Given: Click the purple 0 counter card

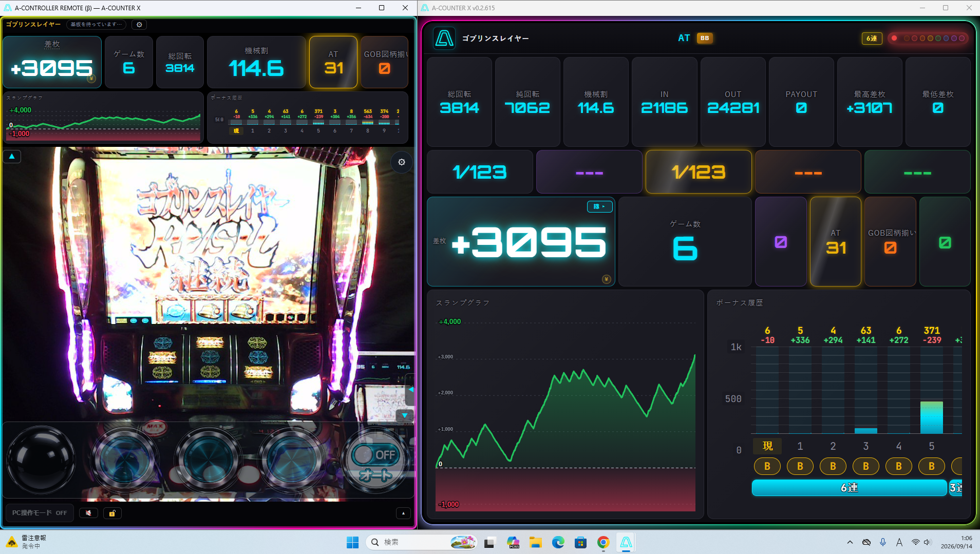Looking at the screenshot, I should 781,241.
